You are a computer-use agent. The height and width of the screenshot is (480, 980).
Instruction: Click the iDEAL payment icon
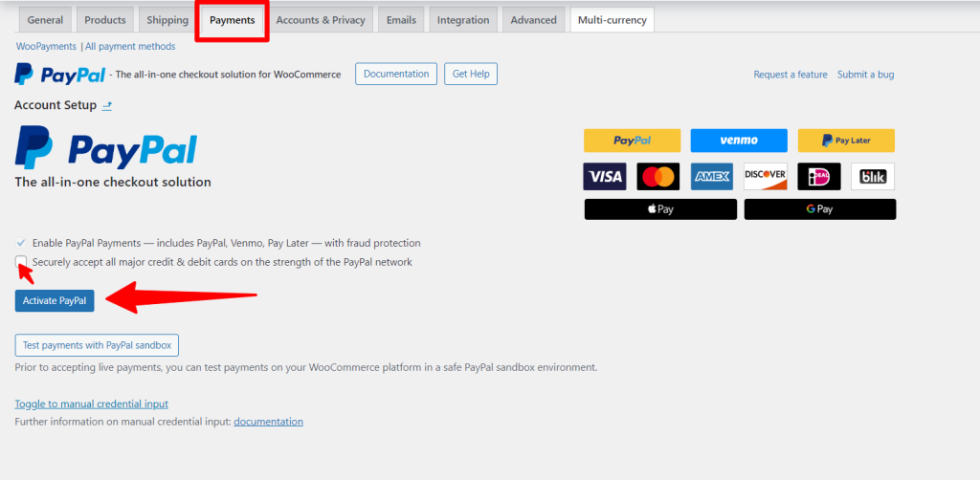(x=819, y=177)
